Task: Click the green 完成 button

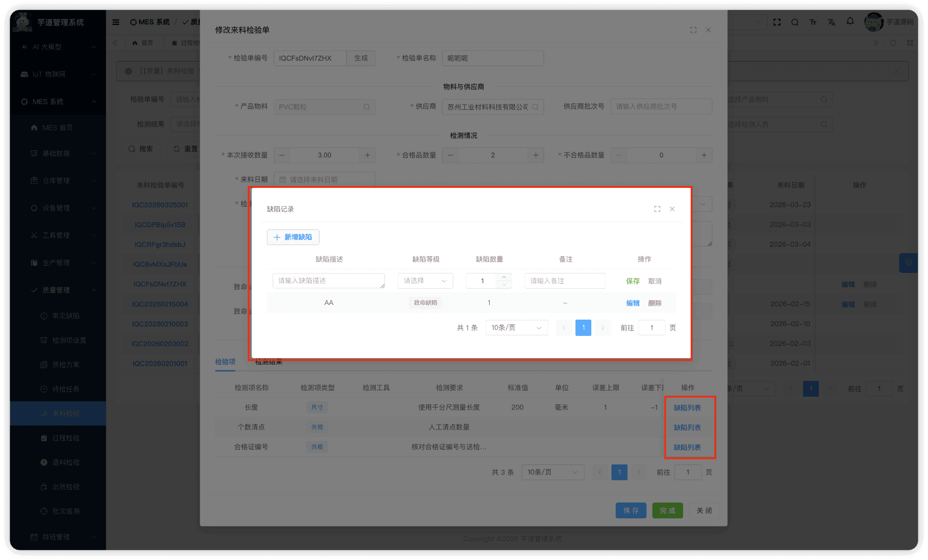Action: pos(667,510)
